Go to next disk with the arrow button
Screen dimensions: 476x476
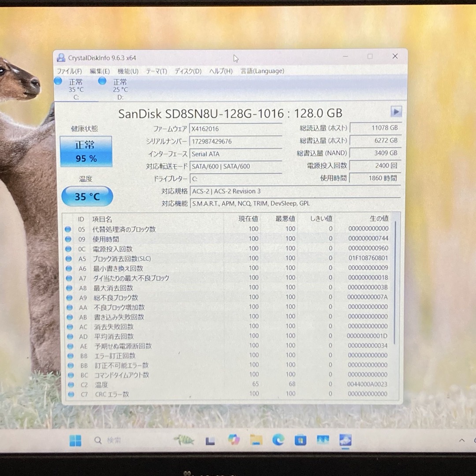click(396, 112)
